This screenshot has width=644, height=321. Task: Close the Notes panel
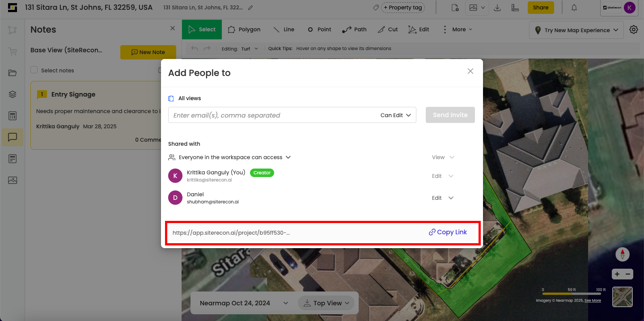coord(173,28)
